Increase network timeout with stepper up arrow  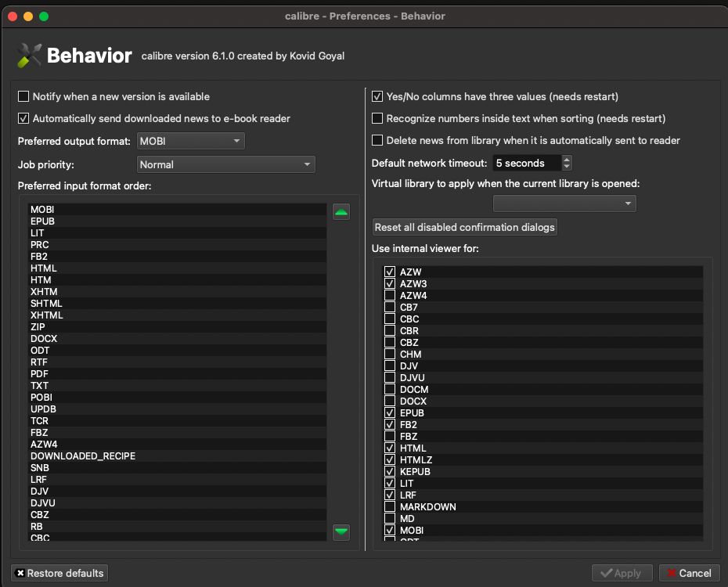[567, 160]
